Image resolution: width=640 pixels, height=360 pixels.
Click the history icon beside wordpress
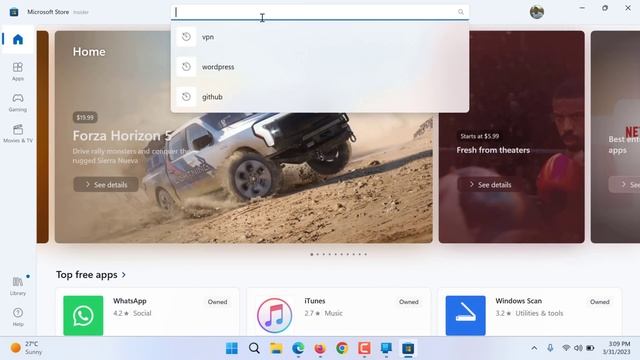186,67
